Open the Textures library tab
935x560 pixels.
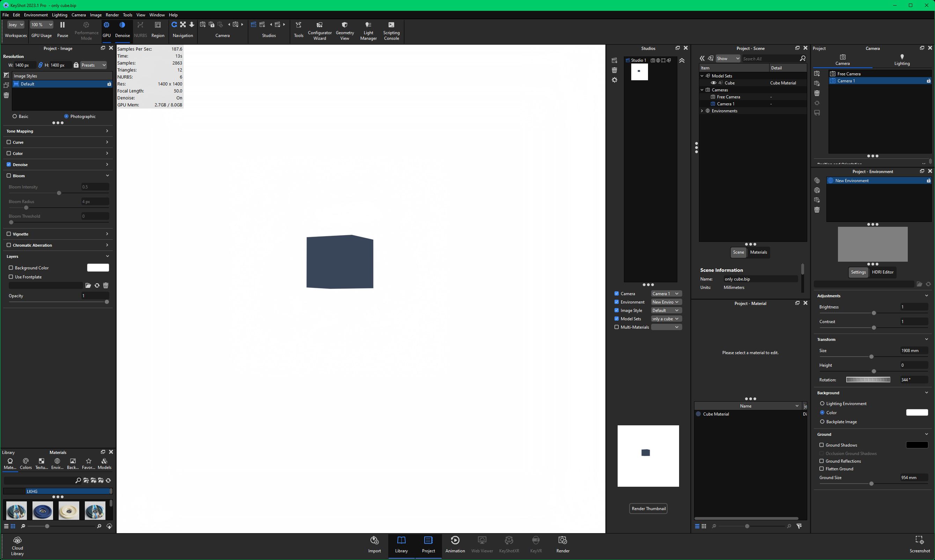point(42,464)
